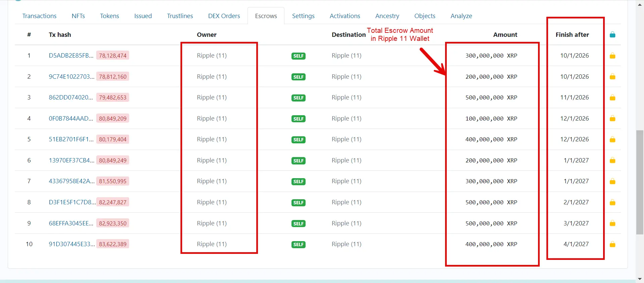The width and height of the screenshot is (644, 283).
Task: Switch to the NFTs tab
Action: (78, 16)
